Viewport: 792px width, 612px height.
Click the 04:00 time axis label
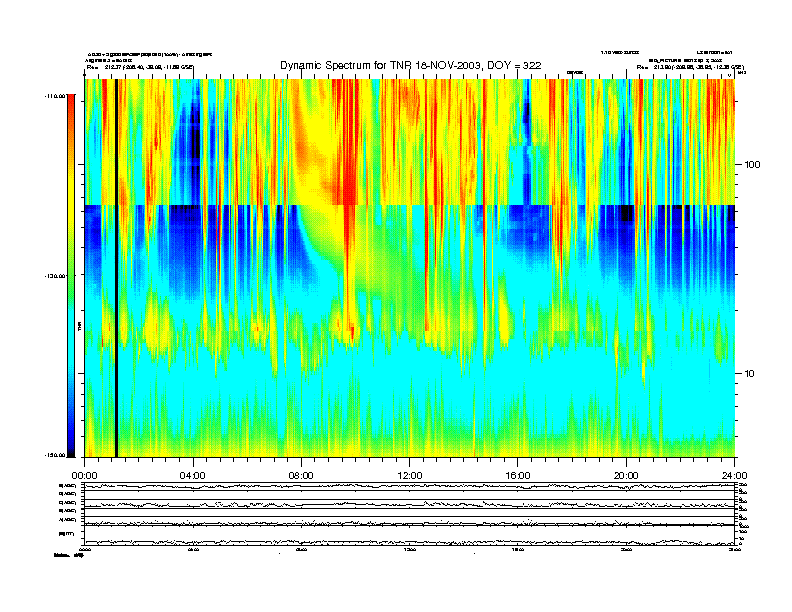point(192,464)
